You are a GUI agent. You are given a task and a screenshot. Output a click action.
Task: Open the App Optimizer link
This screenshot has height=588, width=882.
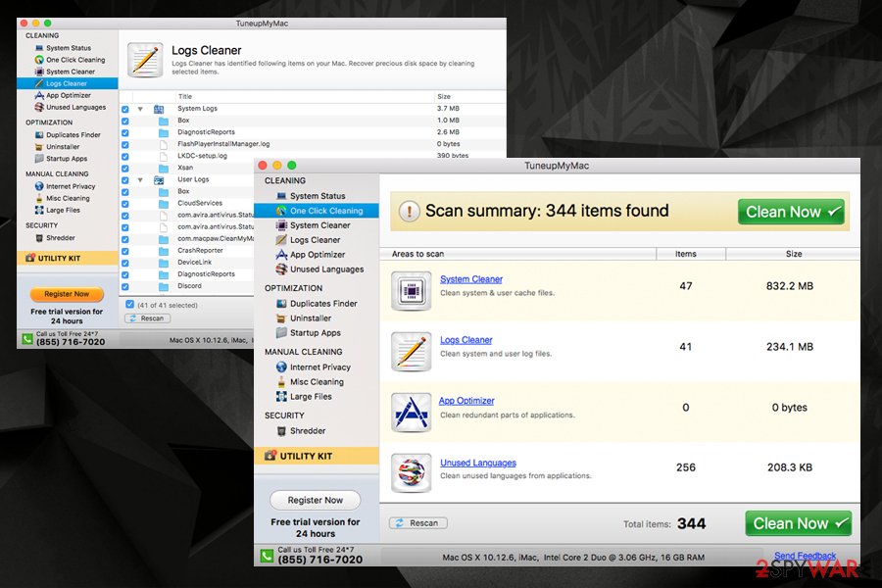(466, 401)
